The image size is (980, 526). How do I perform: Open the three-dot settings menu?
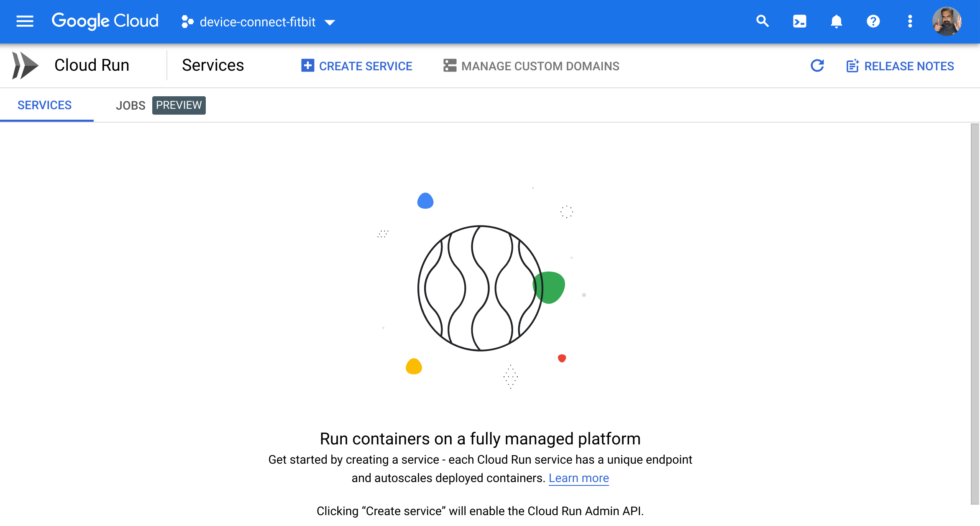click(x=910, y=21)
